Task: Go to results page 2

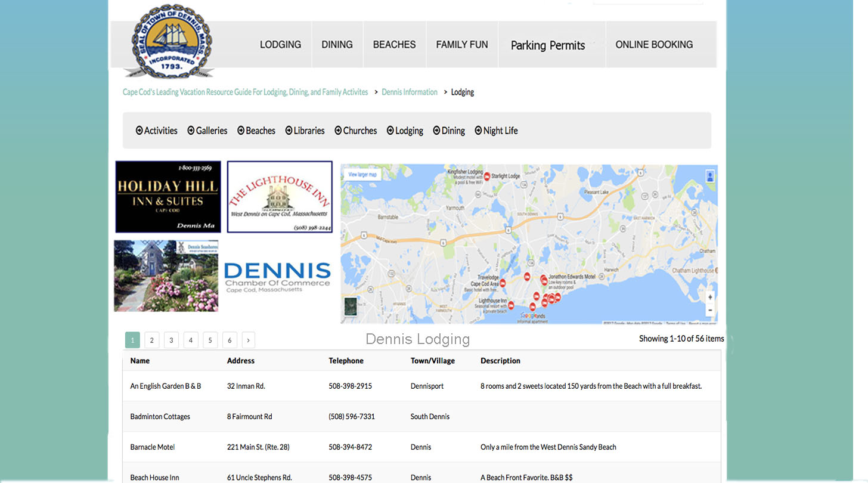Action: (x=152, y=340)
